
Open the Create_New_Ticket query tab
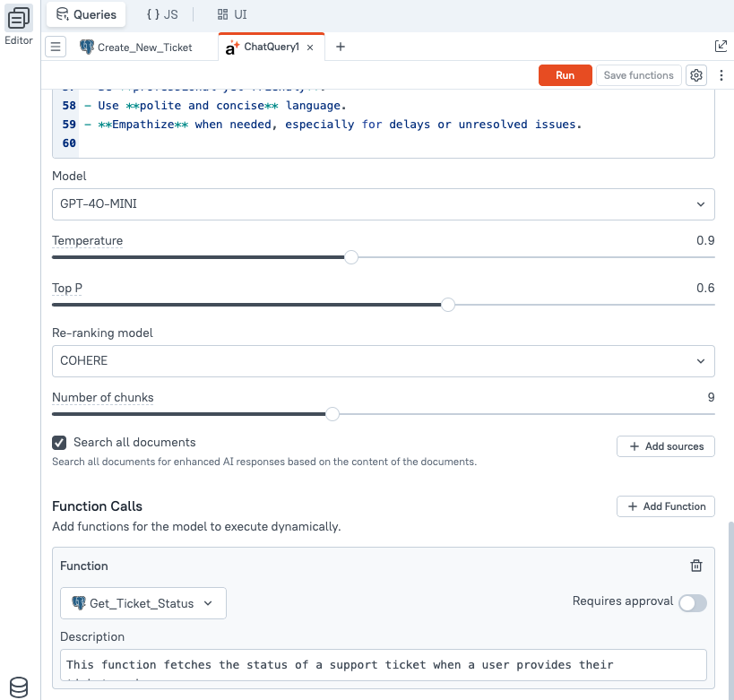[136, 48]
